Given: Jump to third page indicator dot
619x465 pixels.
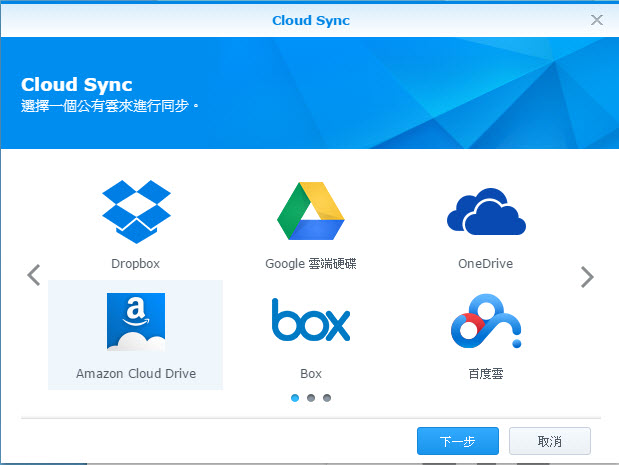Looking at the screenshot, I should (327, 398).
